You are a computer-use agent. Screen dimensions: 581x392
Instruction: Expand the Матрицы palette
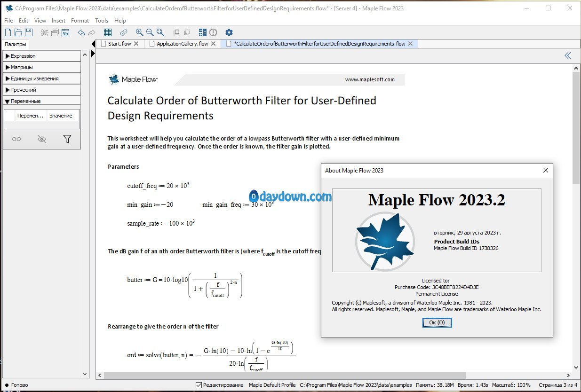pyautogui.click(x=42, y=67)
